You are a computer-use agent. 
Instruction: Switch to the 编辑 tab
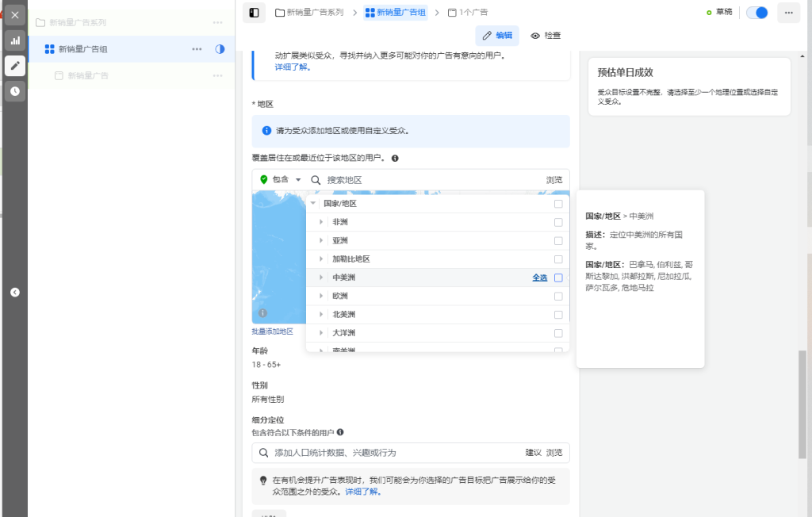point(497,35)
